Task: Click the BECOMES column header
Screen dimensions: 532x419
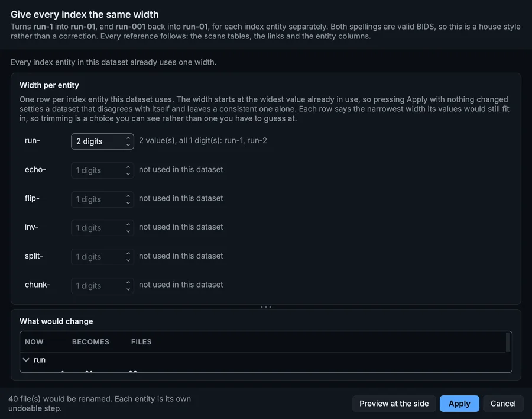Action: 90,342
